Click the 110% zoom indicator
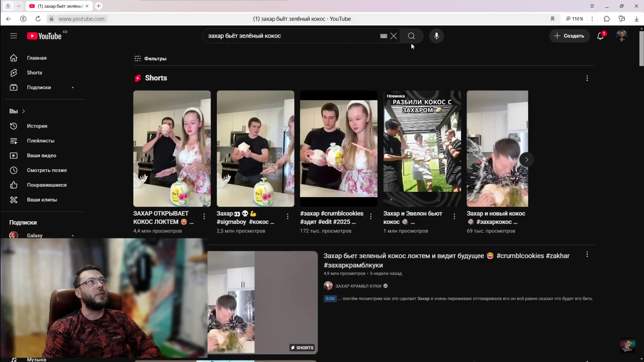Image resolution: width=644 pixels, height=362 pixels. point(575,19)
